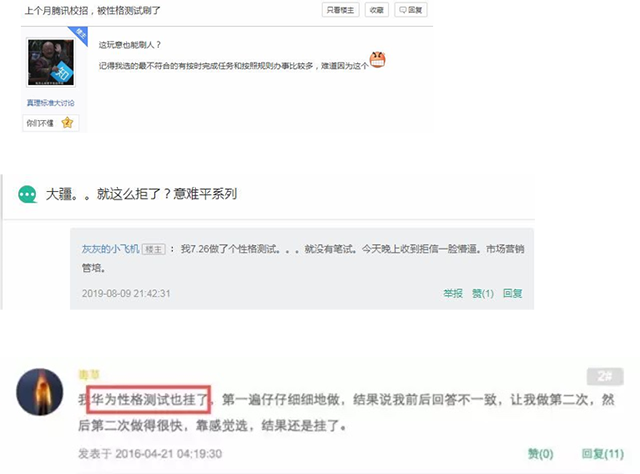Click 回复 under the 大疆 comment
This screenshot has width=640, height=474.
(512, 293)
